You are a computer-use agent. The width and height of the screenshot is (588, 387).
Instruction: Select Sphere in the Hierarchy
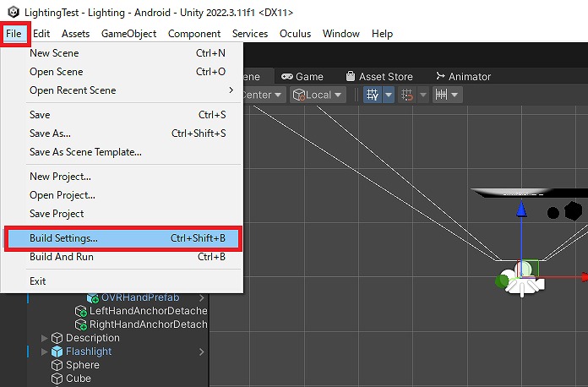(83, 365)
